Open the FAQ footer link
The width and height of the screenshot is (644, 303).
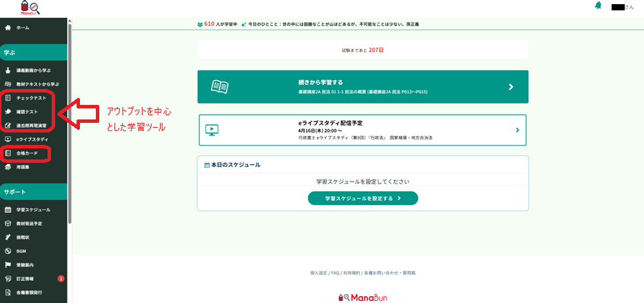(x=335, y=273)
